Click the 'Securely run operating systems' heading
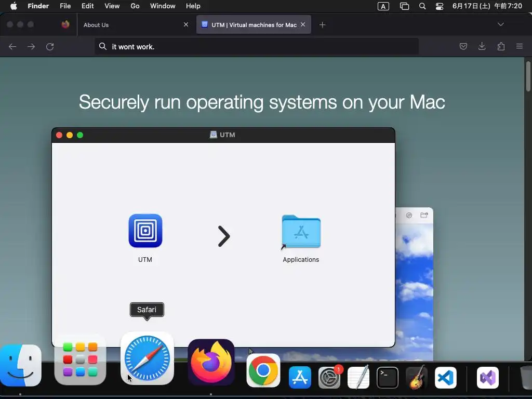Screen dimensions: 532x399 point(262,102)
